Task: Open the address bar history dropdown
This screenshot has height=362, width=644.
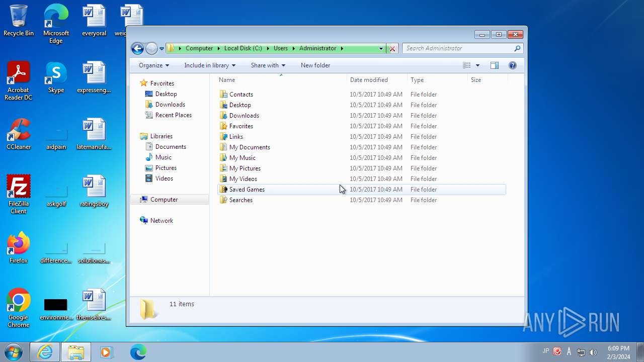Action: coord(381,49)
